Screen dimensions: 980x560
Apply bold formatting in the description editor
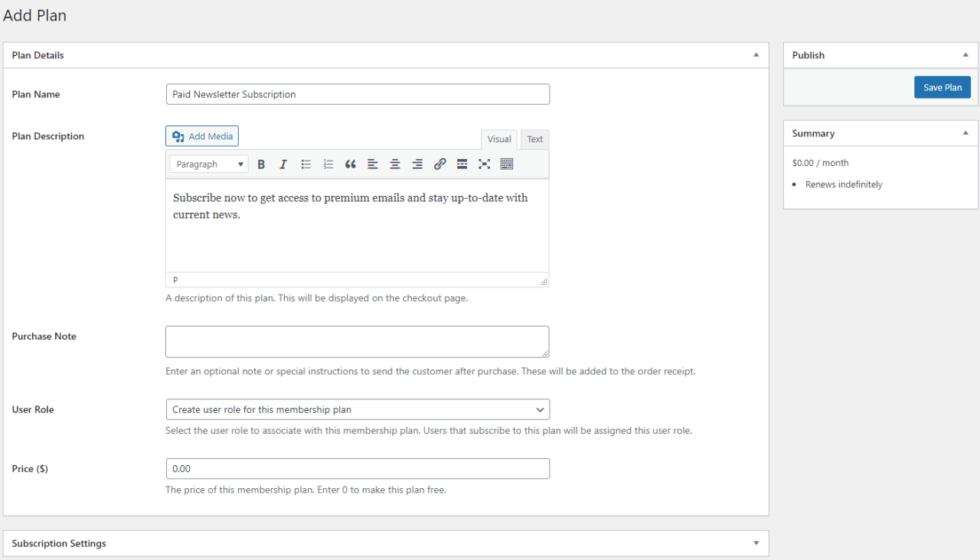261,164
